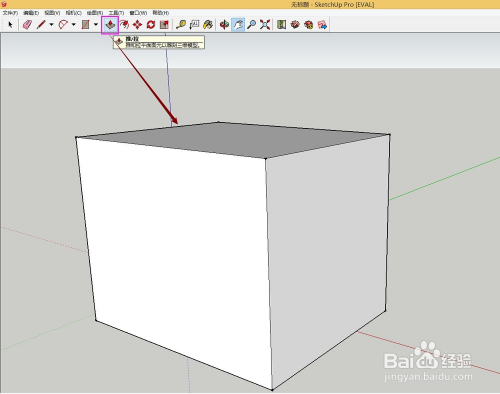This screenshot has height=394, width=500.
Task: Activate the highlighted Push/Pull tool
Action: (x=110, y=25)
